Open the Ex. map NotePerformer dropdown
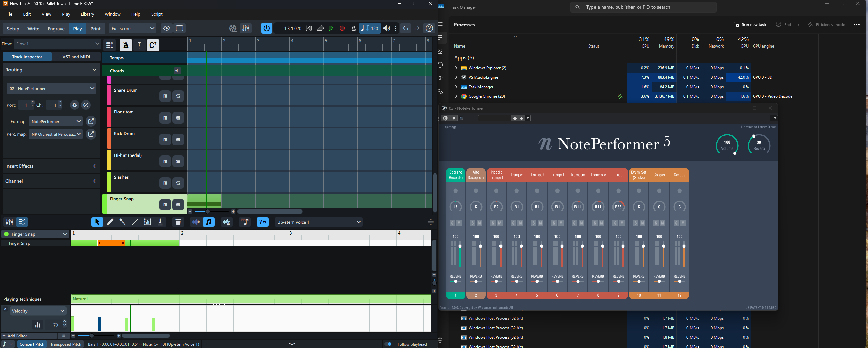The height and width of the screenshot is (348, 868). point(56,121)
